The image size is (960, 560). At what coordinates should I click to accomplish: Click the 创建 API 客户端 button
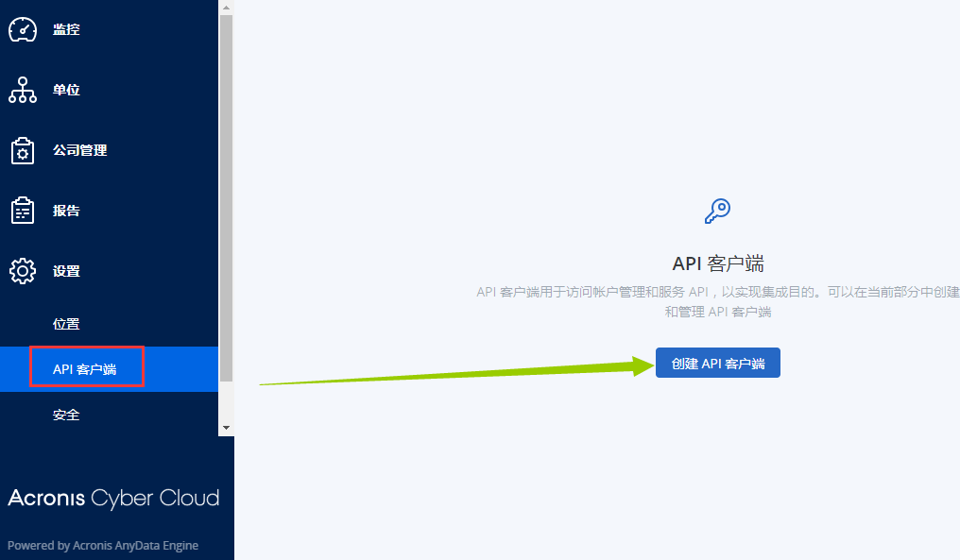pyautogui.click(x=717, y=363)
